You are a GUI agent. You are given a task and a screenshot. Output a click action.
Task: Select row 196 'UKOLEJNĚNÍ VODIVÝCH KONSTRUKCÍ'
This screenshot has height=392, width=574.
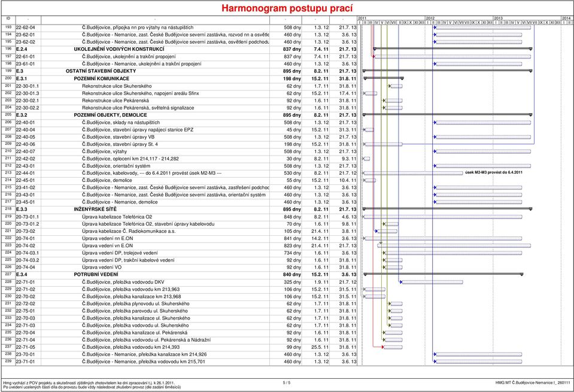[180, 49]
